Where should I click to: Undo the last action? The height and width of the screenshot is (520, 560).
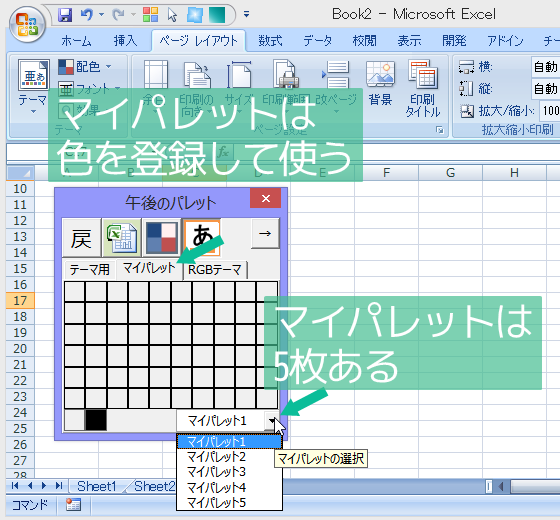pyautogui.click(x=86, y=15)
